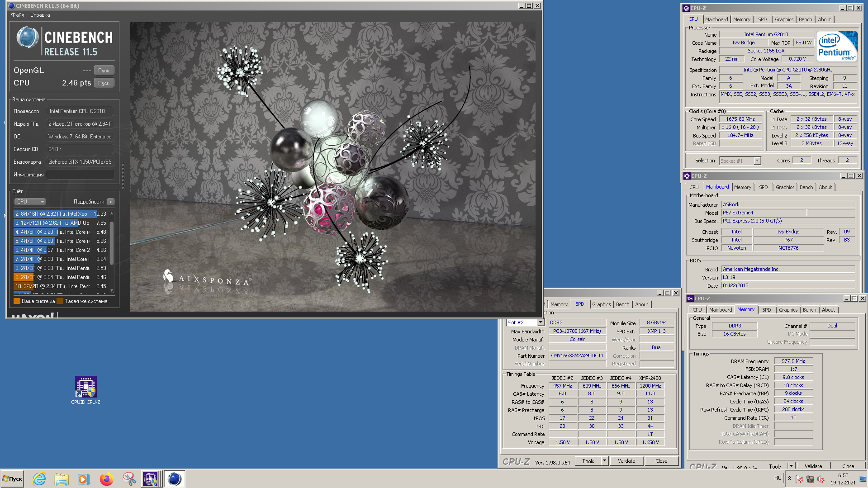The width and height of the screenshot is (868, 488).
Task: Maximize the Cinebench window
Action: coord(529,6)
